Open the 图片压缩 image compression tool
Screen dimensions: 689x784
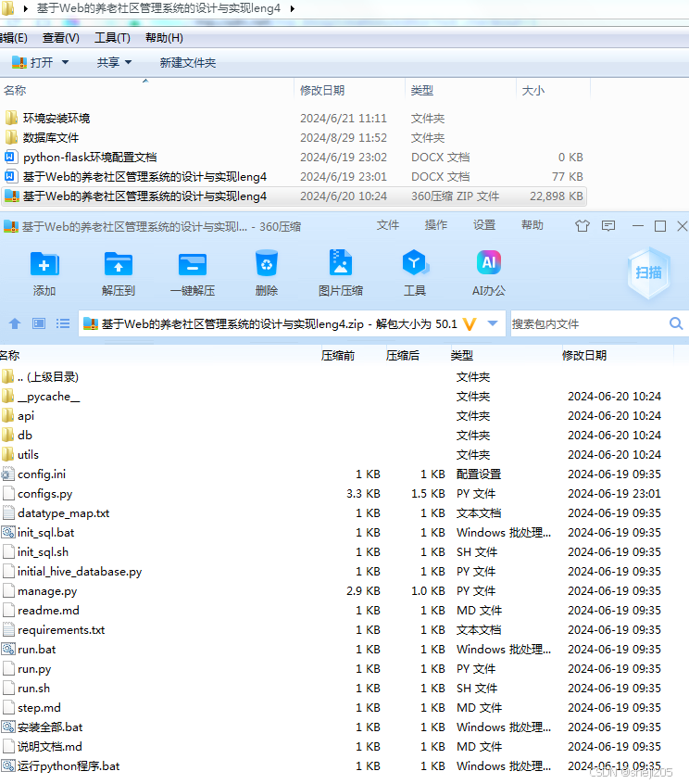(x=341, y=263)
